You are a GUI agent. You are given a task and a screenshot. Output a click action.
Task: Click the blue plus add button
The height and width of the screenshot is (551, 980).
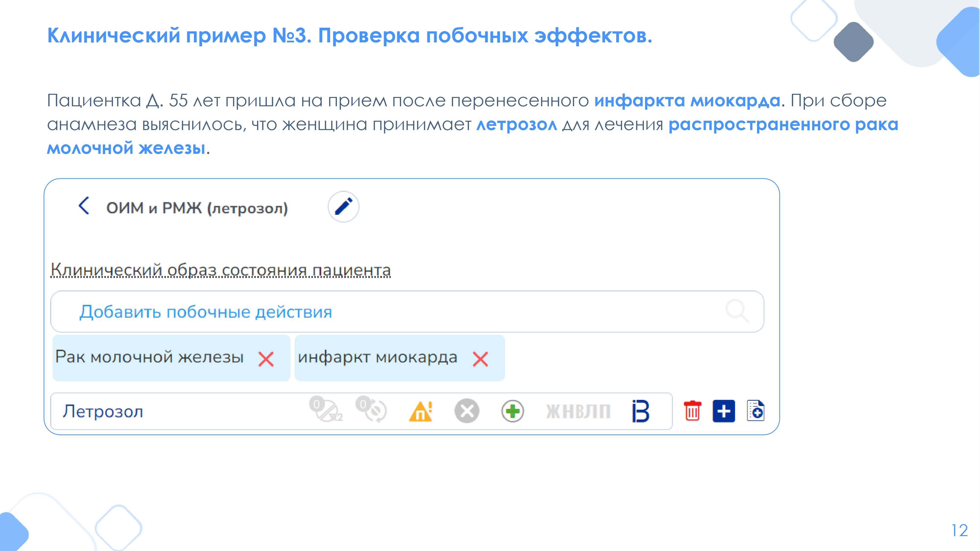click(x=723, y=411)
